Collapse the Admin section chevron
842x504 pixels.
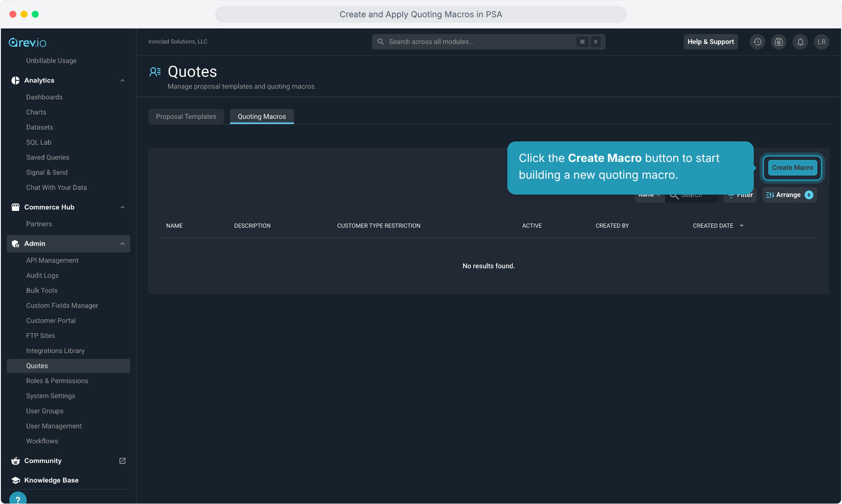(x=122, y=244)
